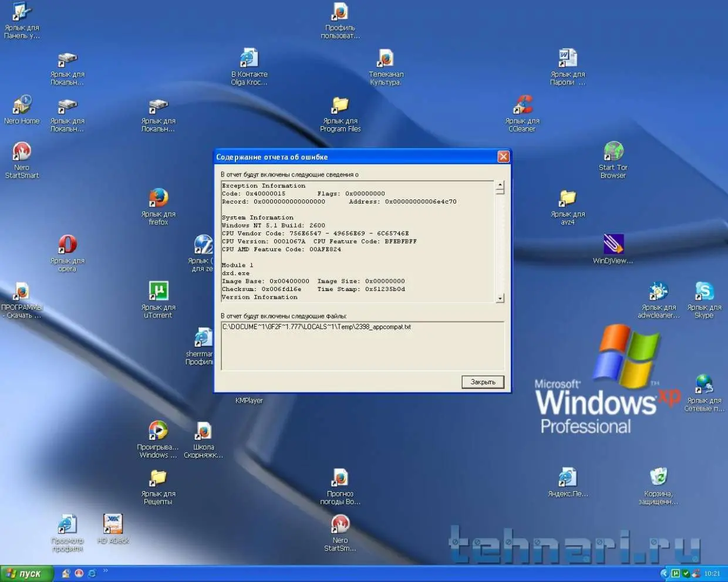This screenshot has width=728, height=582.
Task: Click the scroll down arrow in report details
Action: pyautogui.click(x=500, y=298)
